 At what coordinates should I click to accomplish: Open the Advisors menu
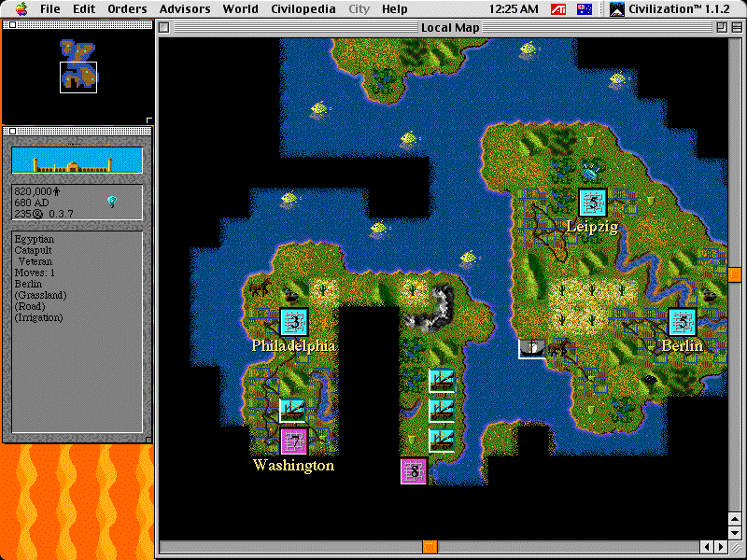point(185,9)
